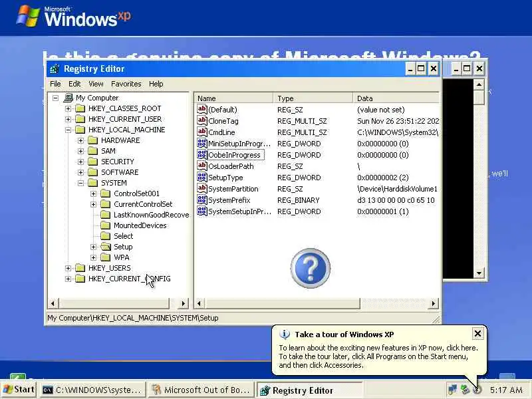This screenshot has width=532, height=399.
Task: Click the Name column header
Action: (234, 98)
